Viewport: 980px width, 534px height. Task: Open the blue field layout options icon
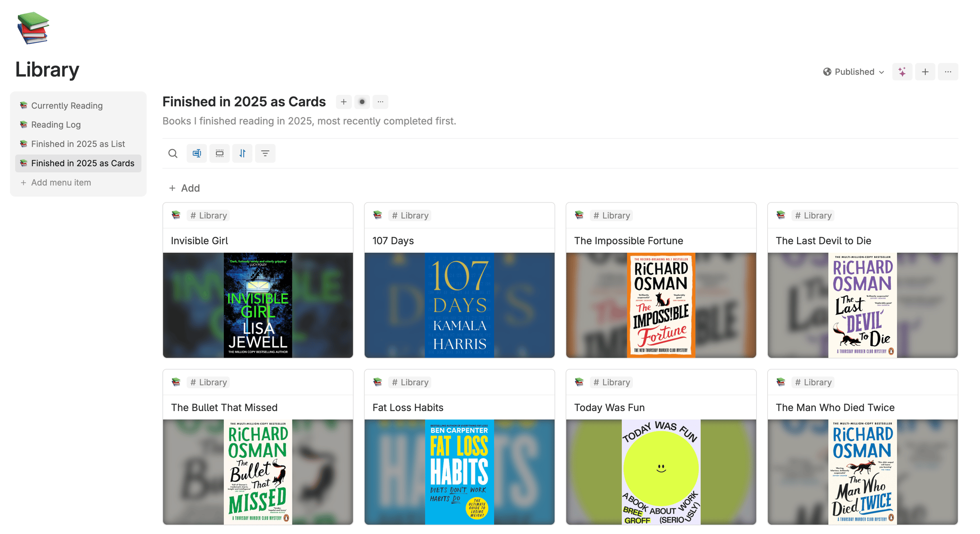pyautogui.click(x=197, y=154)
